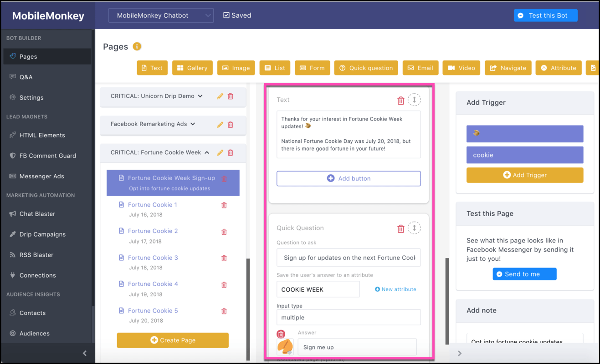
Task: Click the Question to ask field
Action: (349, 258)
